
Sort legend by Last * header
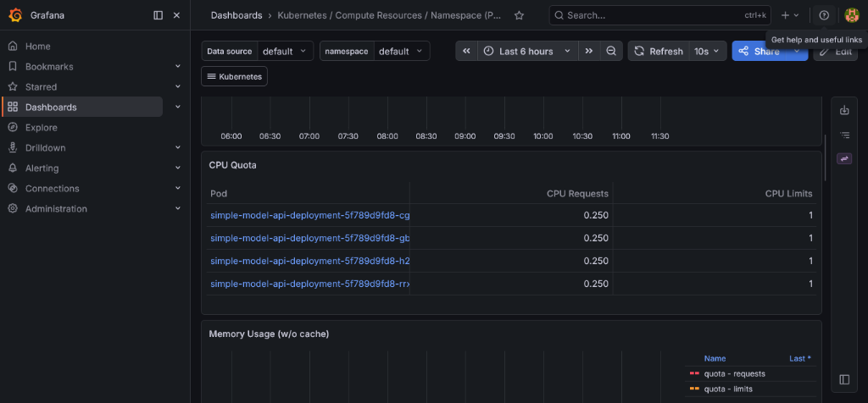coord(800,358)
